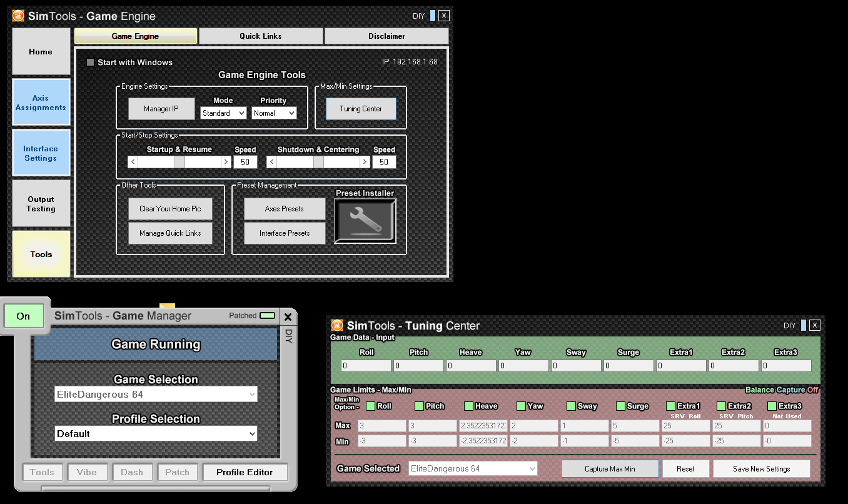The height and width of the screenshot is (504, 848).
Task: Click the Startup & Resume slider thumb
Action: click(x=179, y=162)
